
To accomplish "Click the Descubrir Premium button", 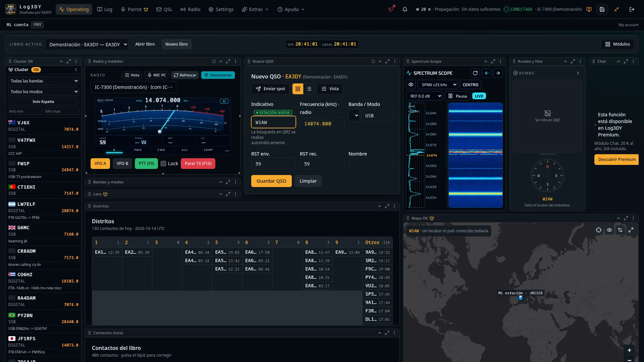I will click(x=617, y=160).
